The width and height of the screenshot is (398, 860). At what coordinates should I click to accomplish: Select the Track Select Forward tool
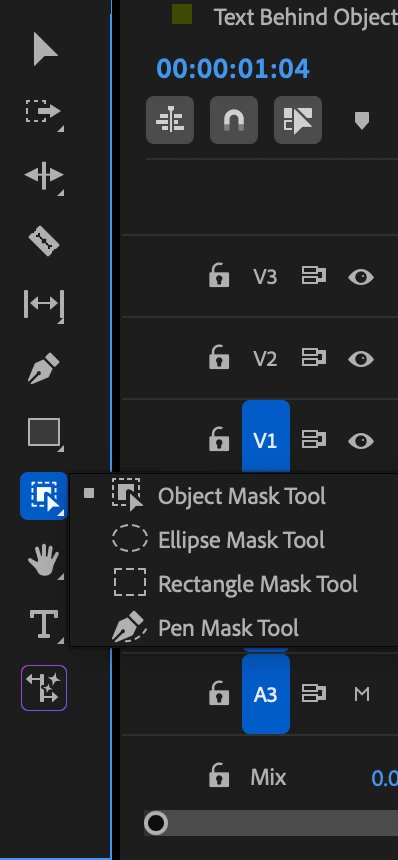44,112
